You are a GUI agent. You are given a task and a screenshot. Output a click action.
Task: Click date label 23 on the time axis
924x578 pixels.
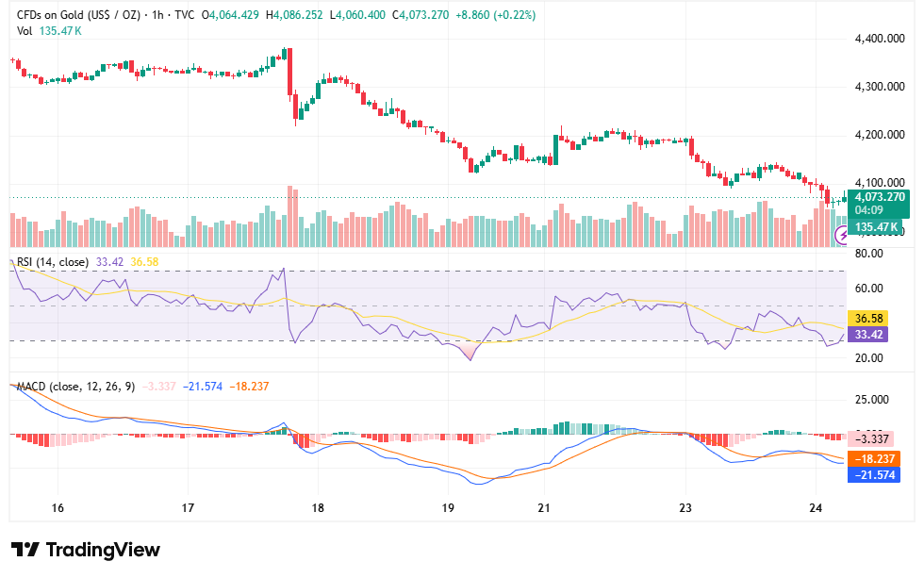point(685,508)
